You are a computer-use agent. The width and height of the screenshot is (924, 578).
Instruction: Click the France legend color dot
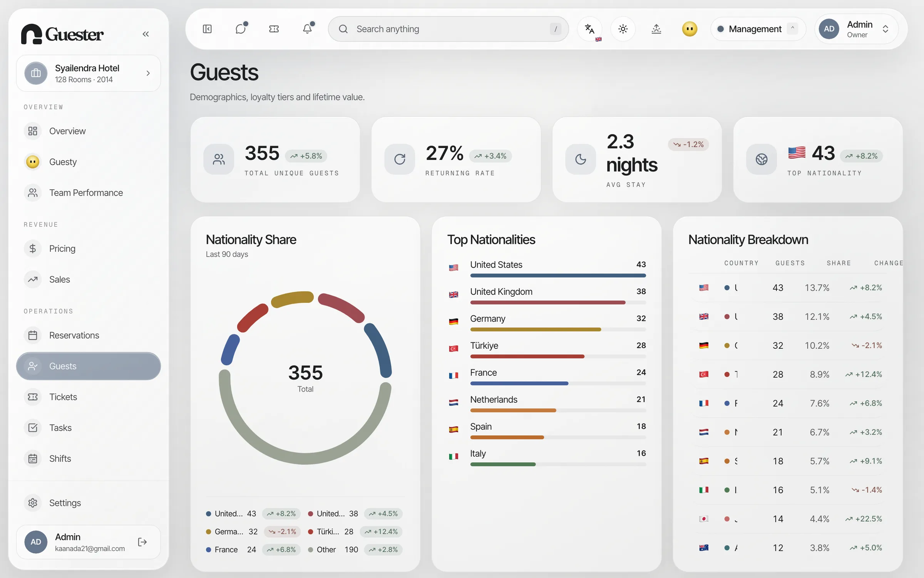(208, 550)
